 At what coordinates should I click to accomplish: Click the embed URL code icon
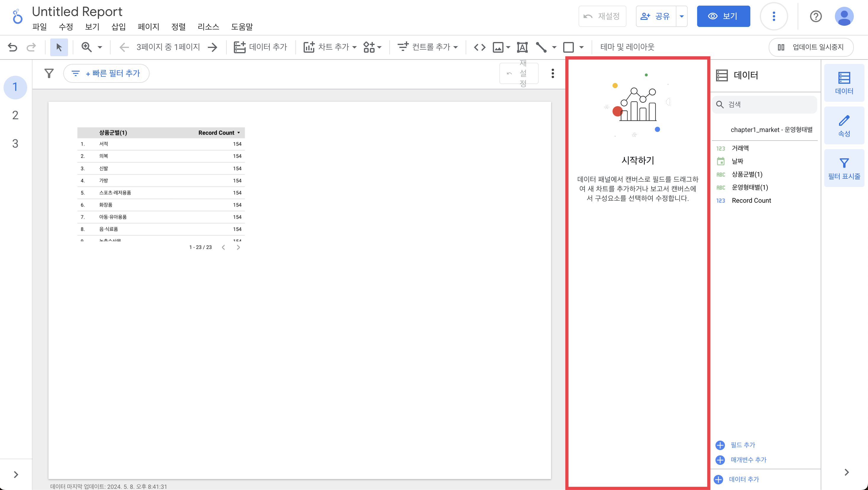click(480, 47)
